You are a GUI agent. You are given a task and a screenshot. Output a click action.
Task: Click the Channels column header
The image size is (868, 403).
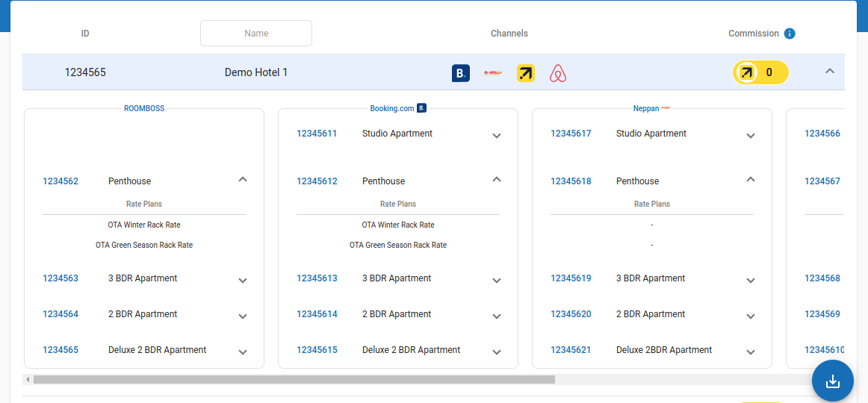point(509,33)
